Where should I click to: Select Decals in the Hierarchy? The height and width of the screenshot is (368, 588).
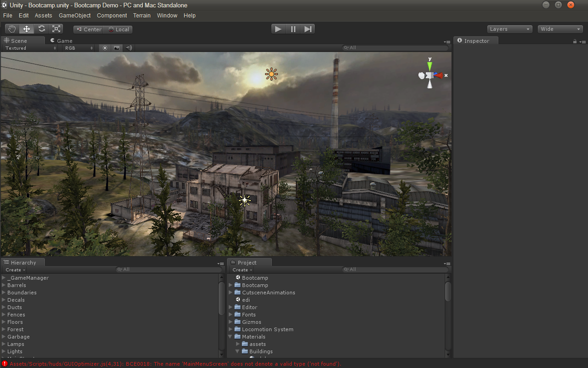coord(16,300)
